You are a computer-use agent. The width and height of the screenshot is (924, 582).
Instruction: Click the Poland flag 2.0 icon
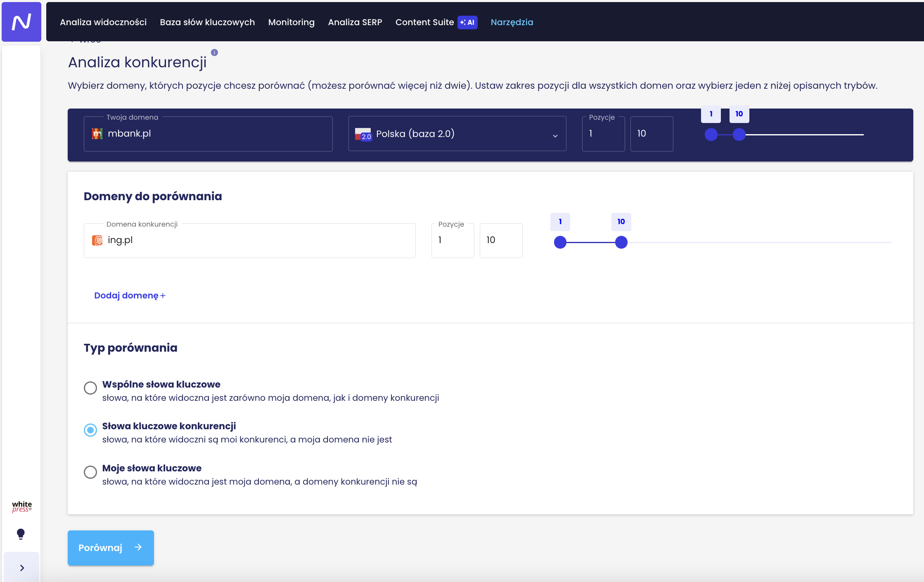point(363,134)
